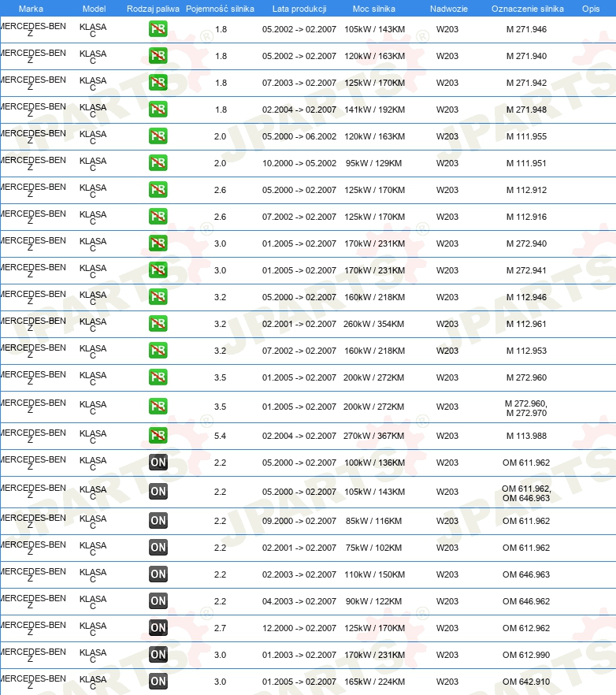The image size is (616, 695).
Task: Select engine code M 271.946
Action: pos(526,29)
